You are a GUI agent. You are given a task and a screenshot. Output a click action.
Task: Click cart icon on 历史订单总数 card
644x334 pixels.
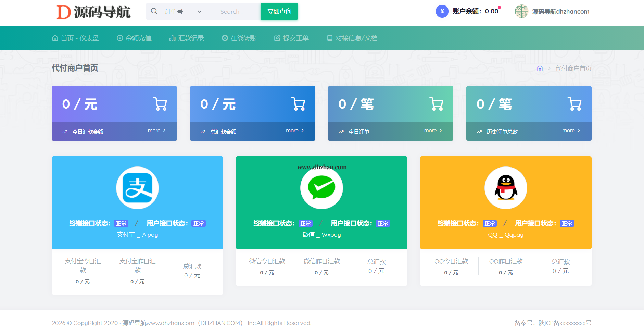tap(574, 104)
